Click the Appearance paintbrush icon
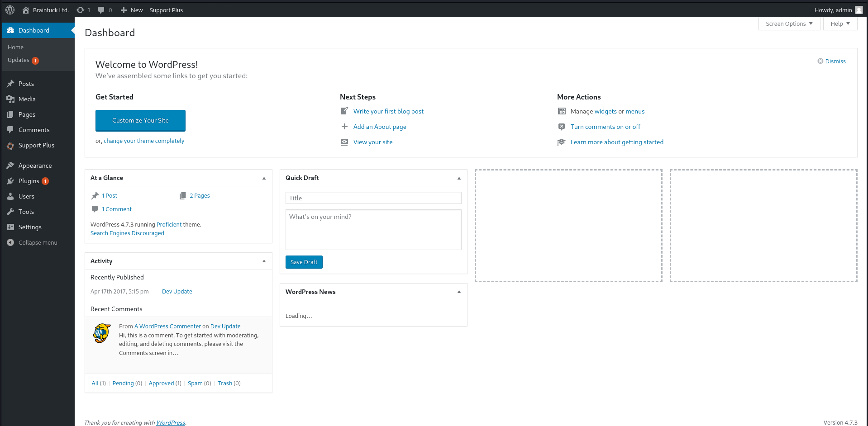Viewport: 868px width, 426px height. [x=10, y=166]
